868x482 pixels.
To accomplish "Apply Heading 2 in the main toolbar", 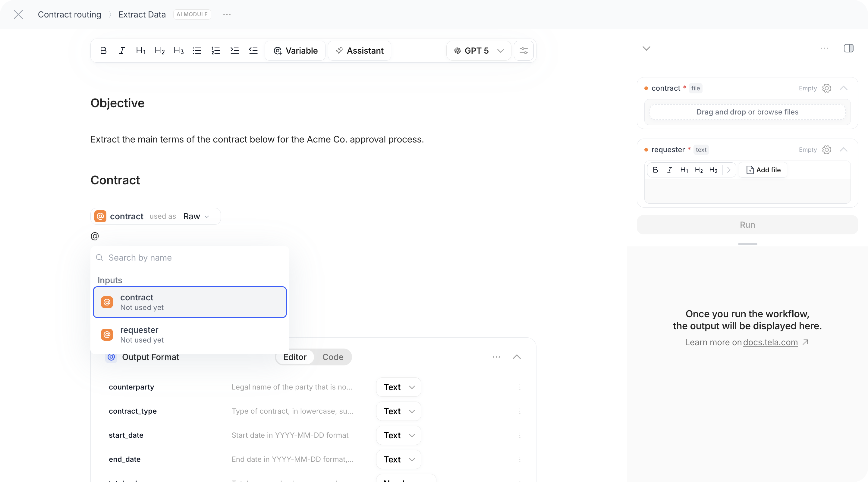I will pyautogui.click(x=160, y=51).
